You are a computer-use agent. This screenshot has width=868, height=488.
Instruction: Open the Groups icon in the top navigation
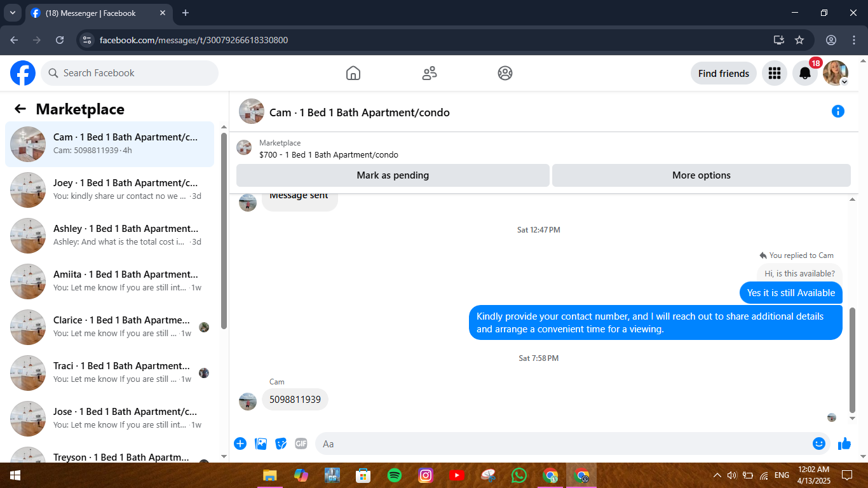pos(505,73)
